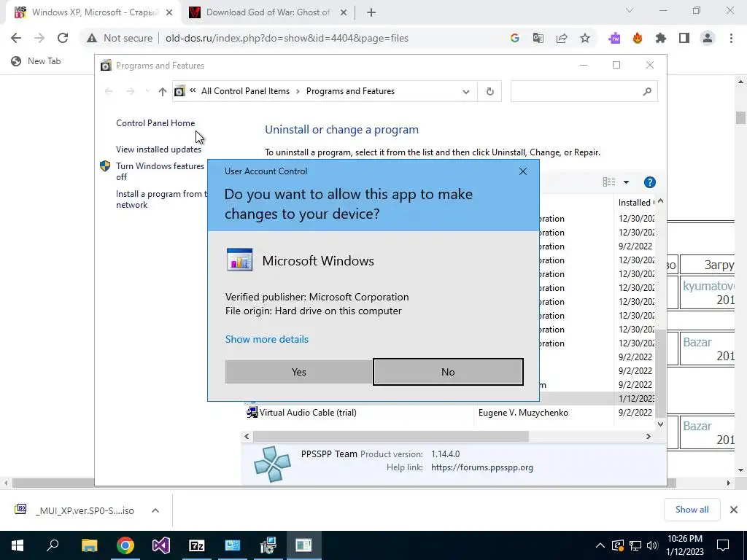Select Programs and Features breadcrumb

(x=350, y=91)
